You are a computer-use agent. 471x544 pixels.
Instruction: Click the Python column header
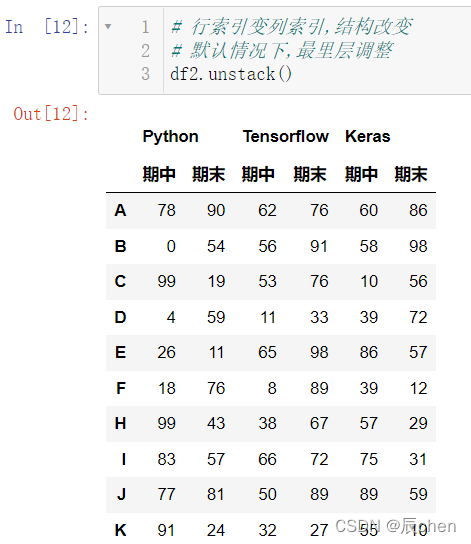point(170,136)
